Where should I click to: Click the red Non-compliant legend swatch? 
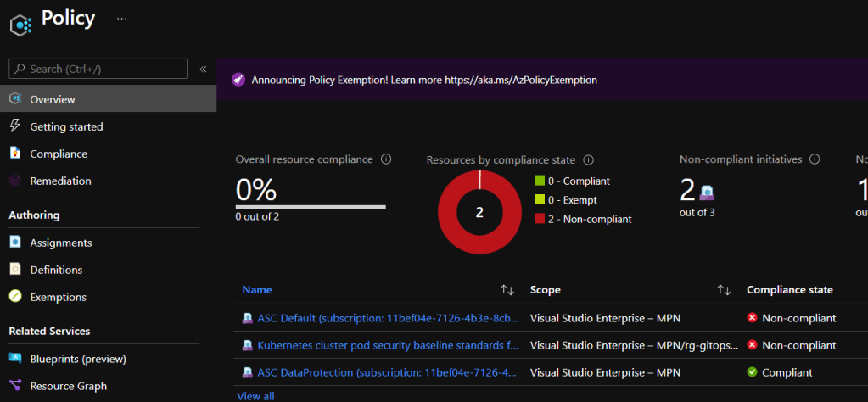tap(540, 219)
